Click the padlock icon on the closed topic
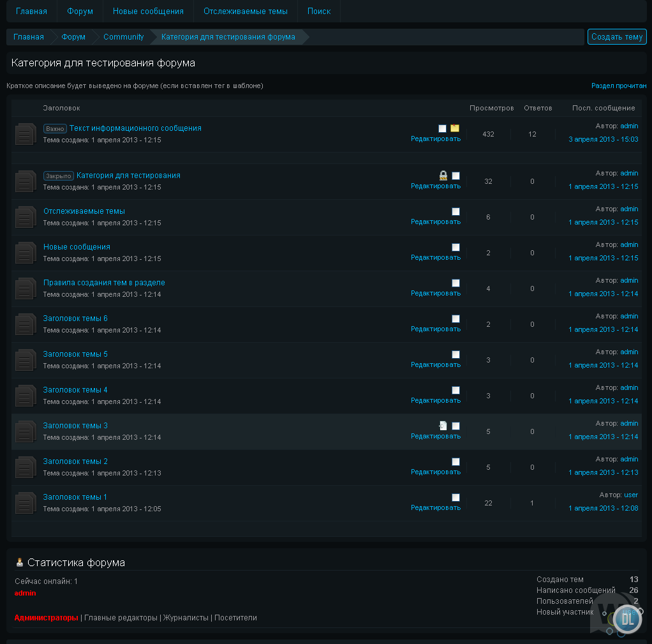652x644 pixels. click(x=443, y=176)
